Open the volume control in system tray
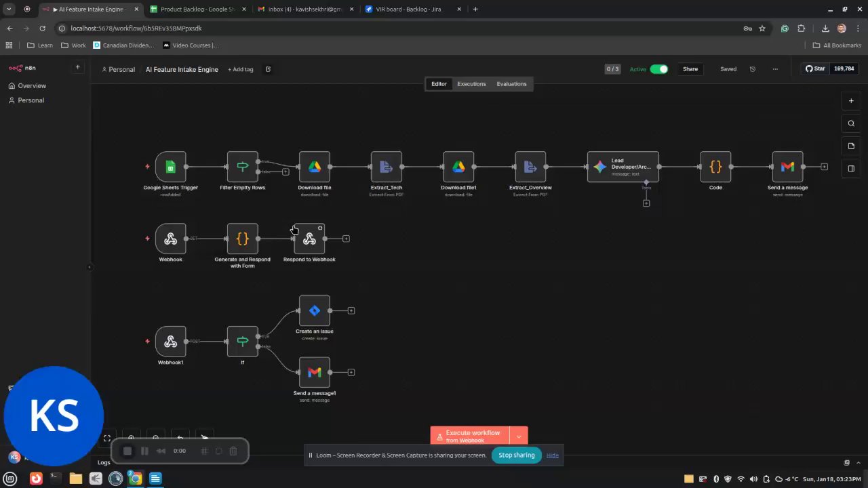 (753, 479)
